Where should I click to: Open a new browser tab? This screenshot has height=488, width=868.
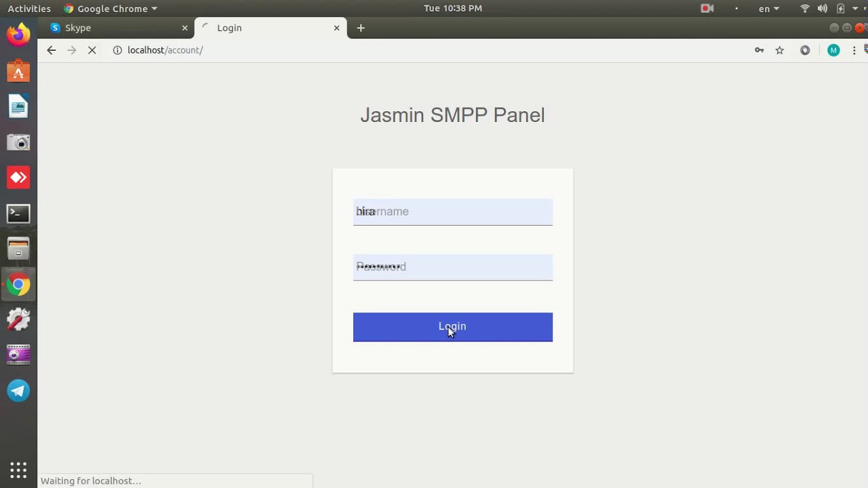361,28
